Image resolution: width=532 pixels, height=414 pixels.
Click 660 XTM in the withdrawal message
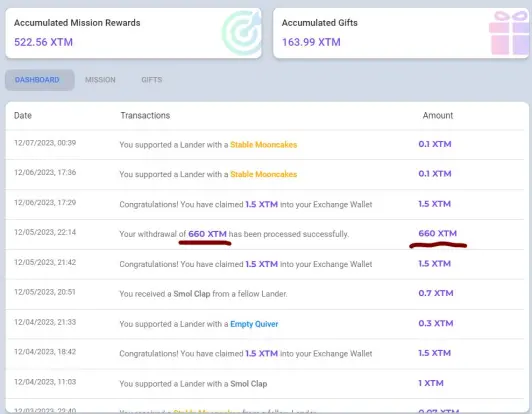(x=207, y=234)
